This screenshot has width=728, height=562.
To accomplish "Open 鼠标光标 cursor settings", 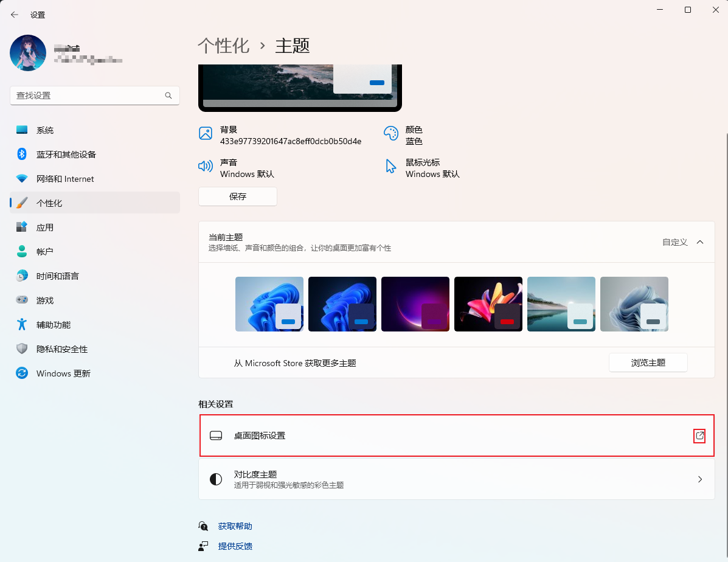I will click(422, 168).
